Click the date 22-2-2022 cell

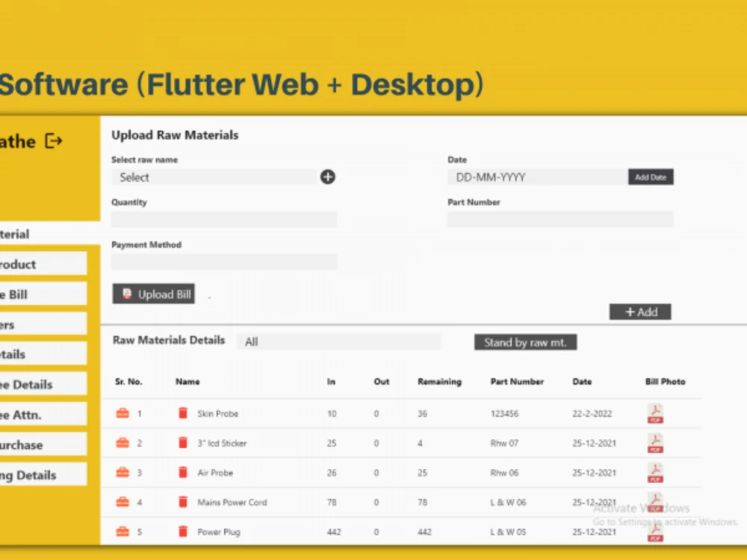592,414
